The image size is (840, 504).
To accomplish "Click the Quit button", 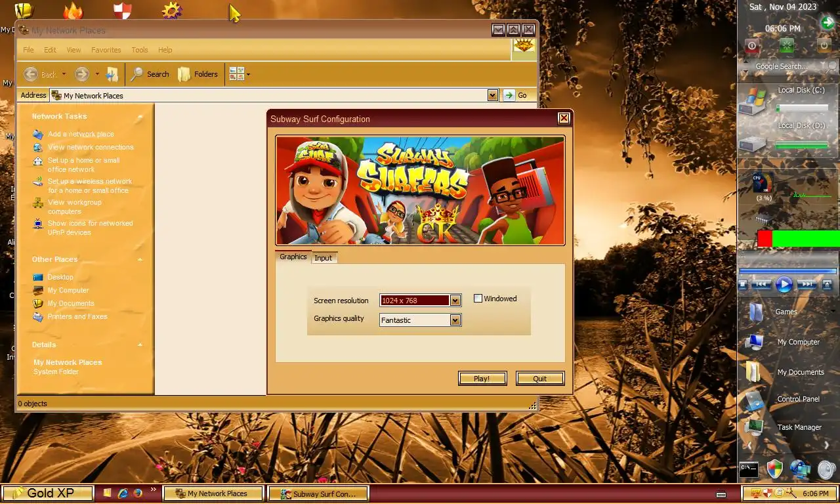I will point(540,379).
